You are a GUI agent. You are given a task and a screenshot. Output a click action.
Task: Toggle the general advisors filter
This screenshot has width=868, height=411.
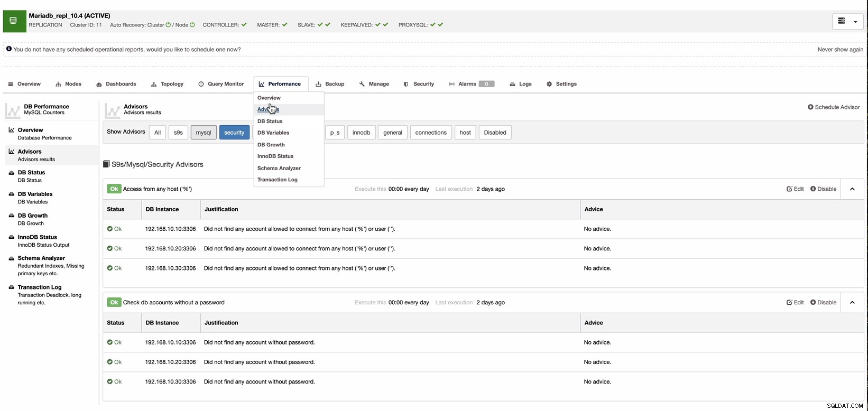pyautogui.click(x=393, y=133)
